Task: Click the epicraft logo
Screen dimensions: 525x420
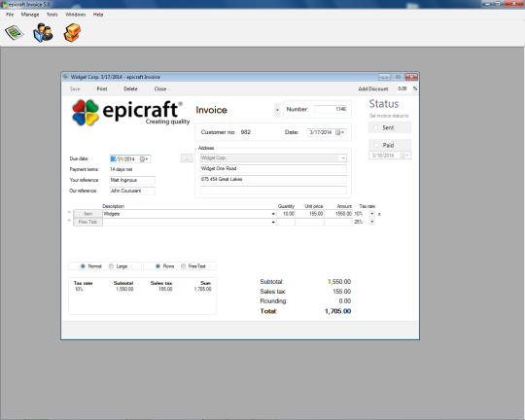Action: coord(130,113)
